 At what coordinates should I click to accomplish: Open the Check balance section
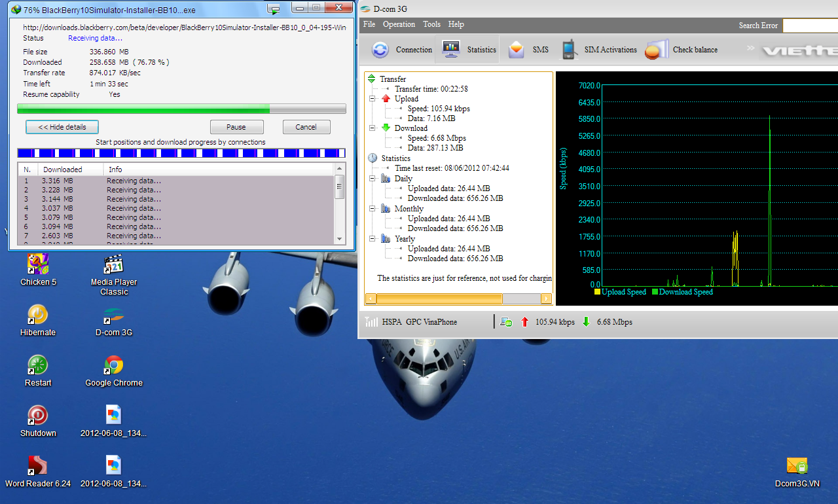[681, 50]
